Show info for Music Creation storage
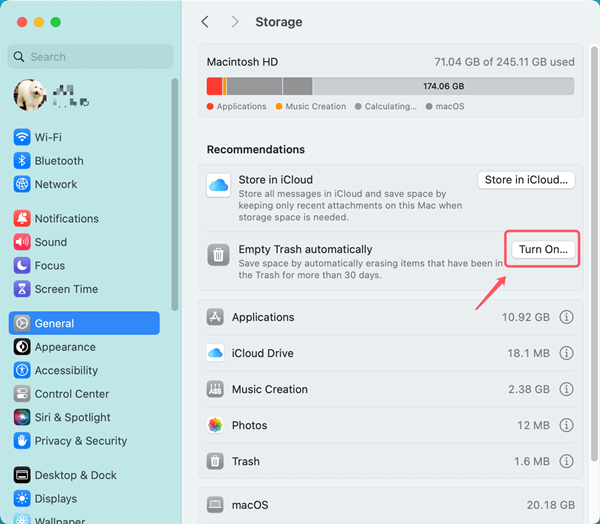This screenshot has height=524, width=600. pos(566,389)
